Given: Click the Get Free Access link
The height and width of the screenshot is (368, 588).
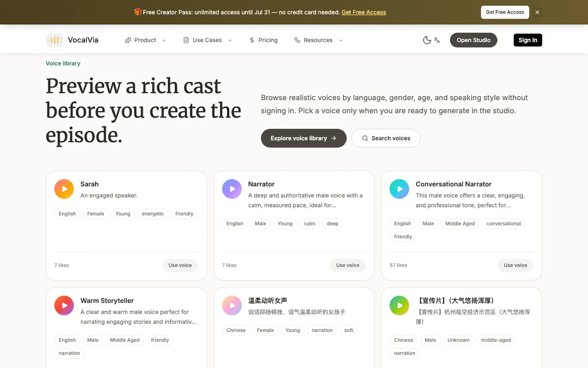Looking at the screenshot, I should click(x=364, y=12).
